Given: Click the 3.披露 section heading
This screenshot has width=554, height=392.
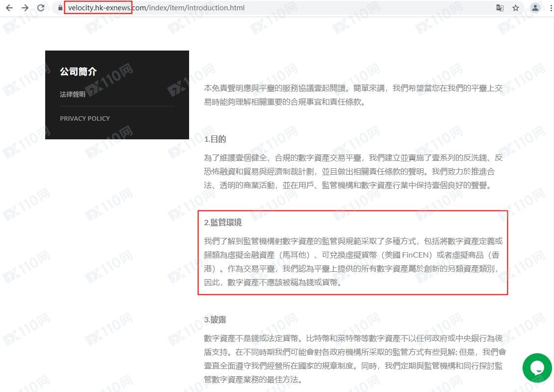Looking at the screenshot, I should tap(215, 320).
